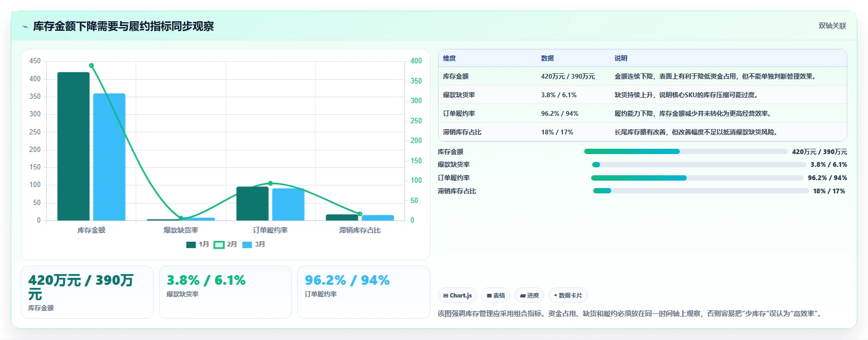
Task: Click the left axis value 450
Action: pos(35,61)
